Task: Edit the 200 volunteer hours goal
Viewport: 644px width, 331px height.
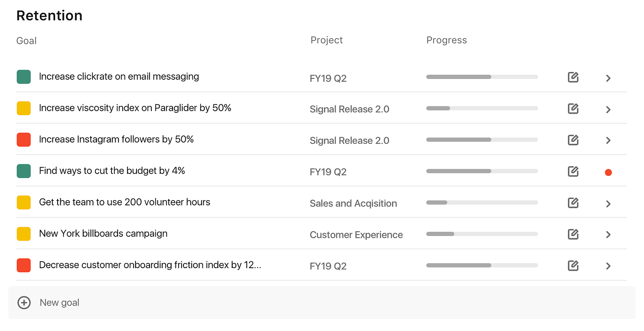Action: tap(573, 203)
